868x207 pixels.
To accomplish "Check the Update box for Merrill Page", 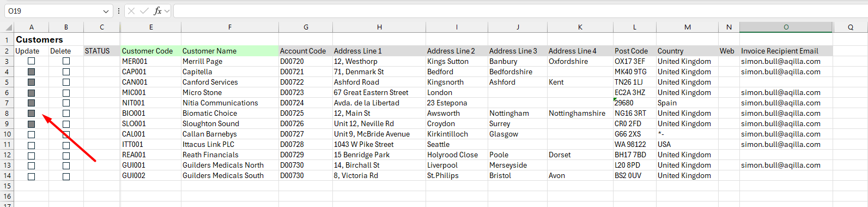I will (x=32, y=61).
